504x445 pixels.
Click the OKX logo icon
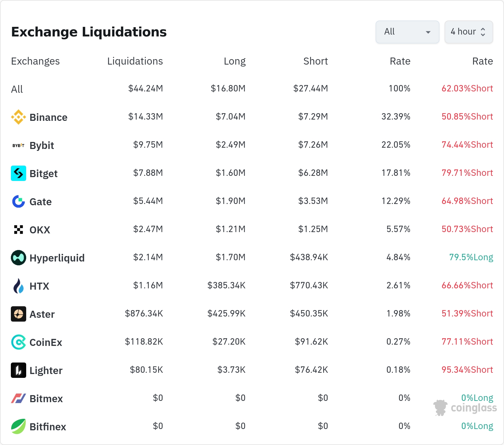click(x=19, y=230)
